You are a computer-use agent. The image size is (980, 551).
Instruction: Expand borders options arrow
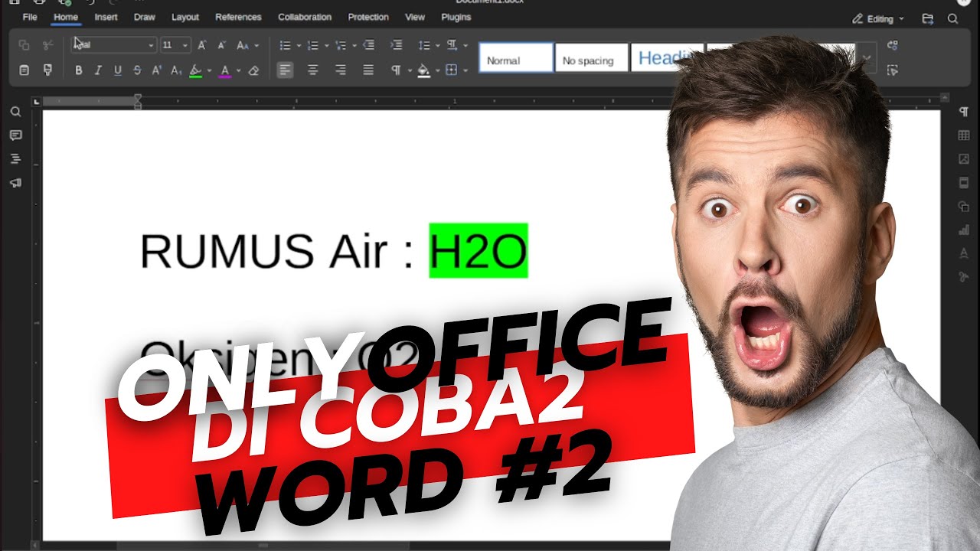(x=465, y=70)
